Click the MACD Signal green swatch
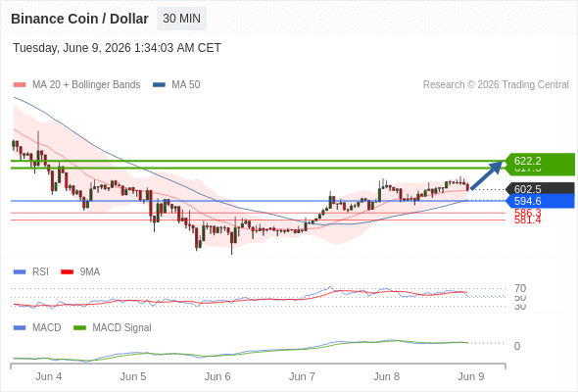Screen dimensions: 578x392 (79, 328)
